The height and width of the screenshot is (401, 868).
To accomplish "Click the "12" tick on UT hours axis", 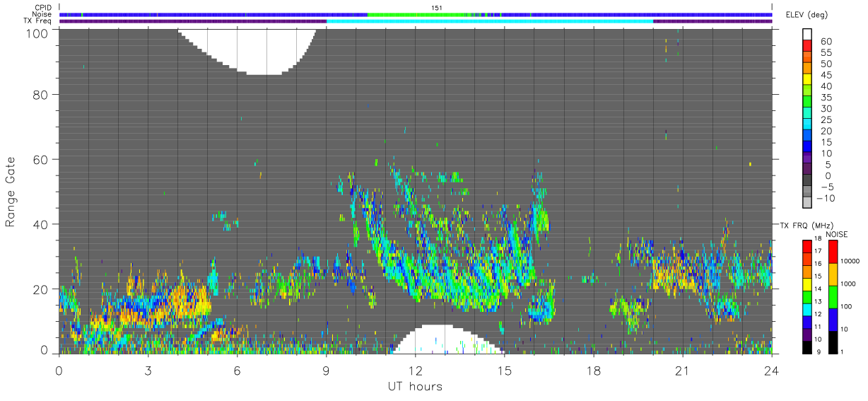I will (416, 371).
